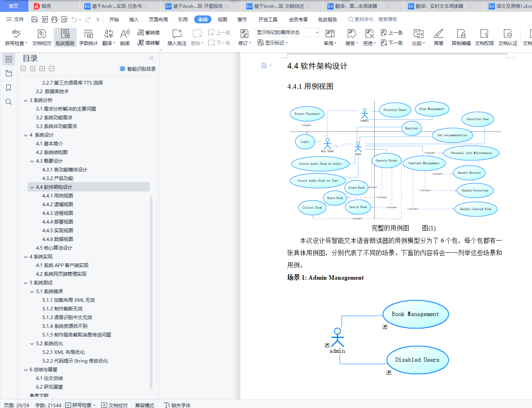The width and height of the screenshot is (532, 408).
Task: Run spell check (拼写检查)
Action: pos(16,38)
